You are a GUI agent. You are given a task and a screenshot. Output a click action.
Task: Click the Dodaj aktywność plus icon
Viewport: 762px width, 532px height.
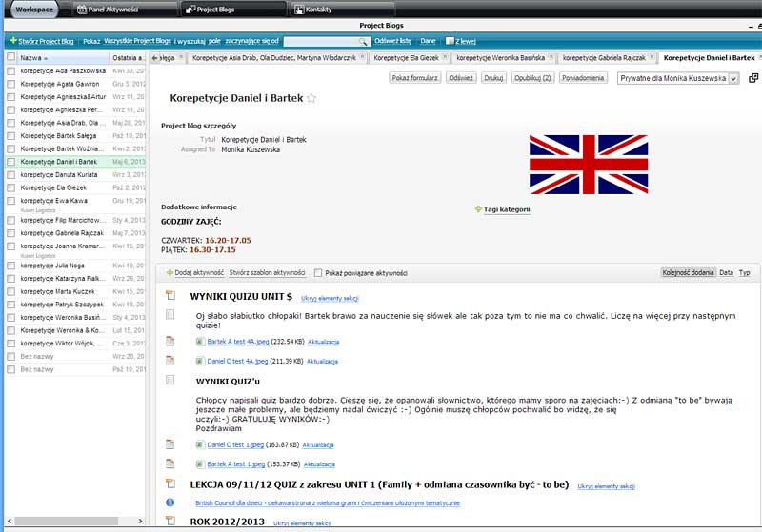point(170,273)
